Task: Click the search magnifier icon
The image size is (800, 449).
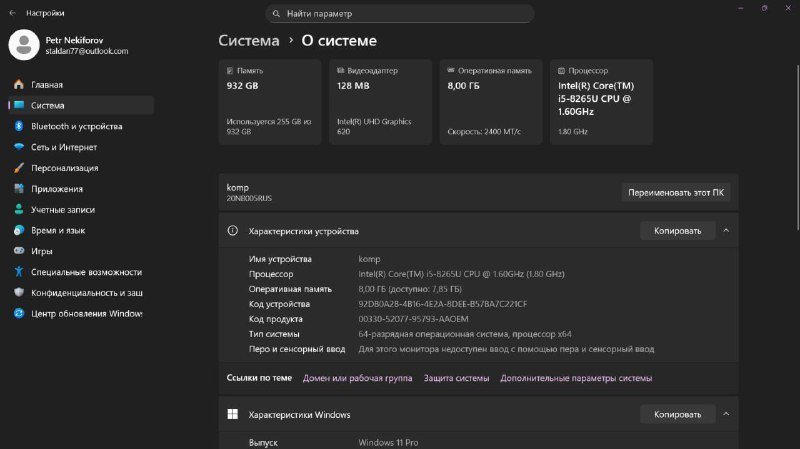Action: tap(276, 14)
